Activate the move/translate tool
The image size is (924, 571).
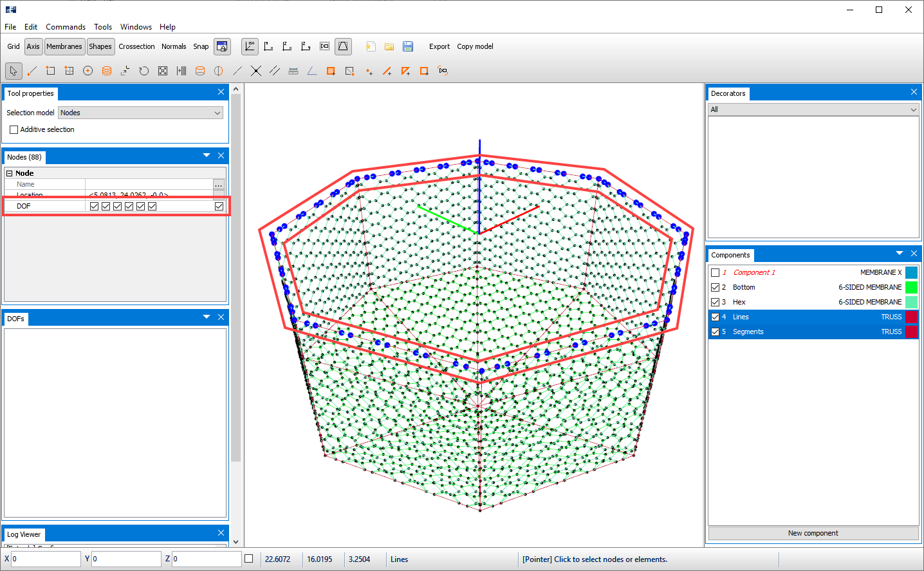pyautogui.click(x=125, y=71)
